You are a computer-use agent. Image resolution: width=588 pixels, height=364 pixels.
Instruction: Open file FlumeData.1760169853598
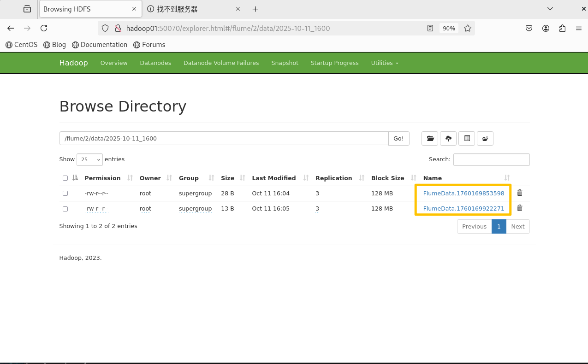pos(463,194)
